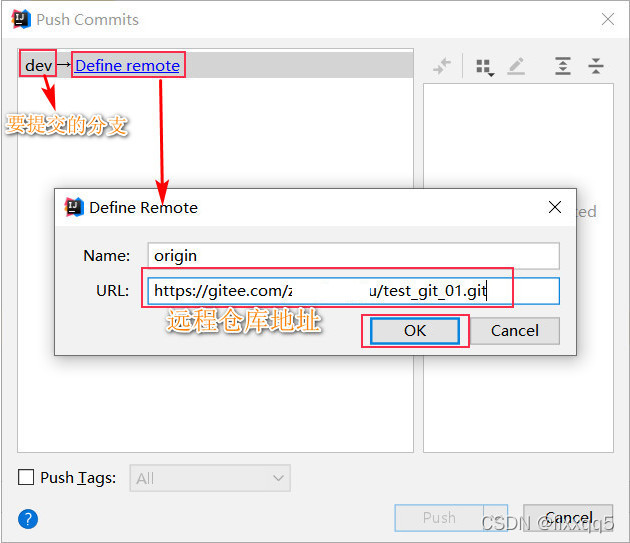
Task: Click the Edit source pencil icon
Action: (x=516, y=66)
